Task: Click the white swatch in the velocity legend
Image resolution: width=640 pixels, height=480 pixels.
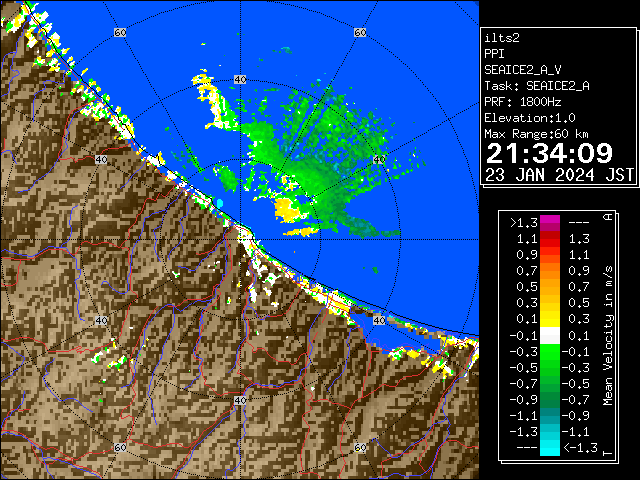Action: coord(550,336)
